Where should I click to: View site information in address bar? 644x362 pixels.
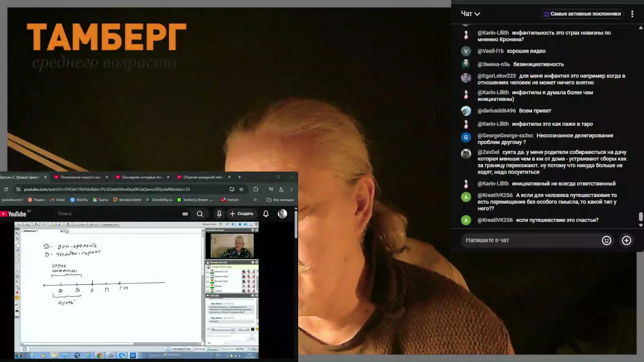18,189
